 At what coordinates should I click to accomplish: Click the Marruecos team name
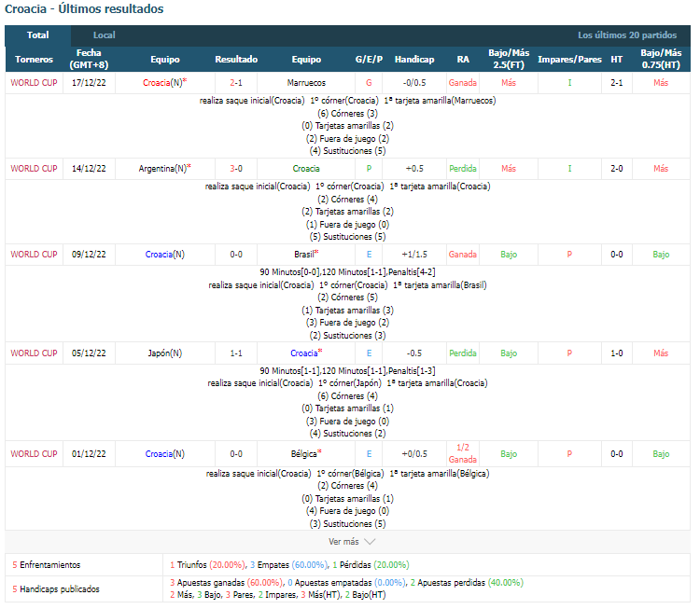(x=306, y=83)
